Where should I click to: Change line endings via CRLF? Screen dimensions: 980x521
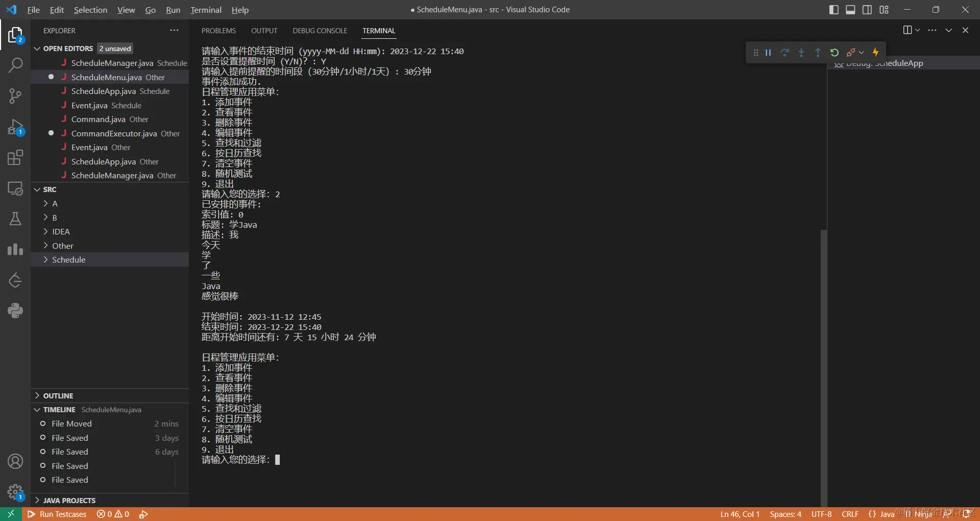click(850, 514)
